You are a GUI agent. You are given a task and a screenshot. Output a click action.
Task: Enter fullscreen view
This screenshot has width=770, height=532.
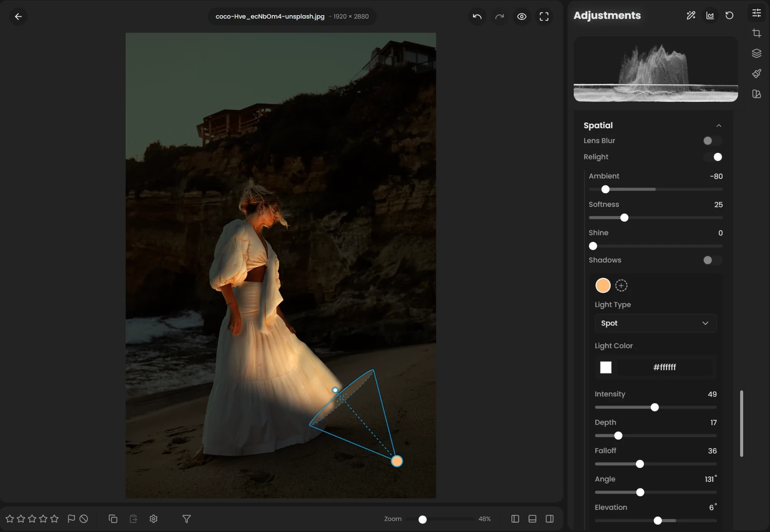point(544,16)
